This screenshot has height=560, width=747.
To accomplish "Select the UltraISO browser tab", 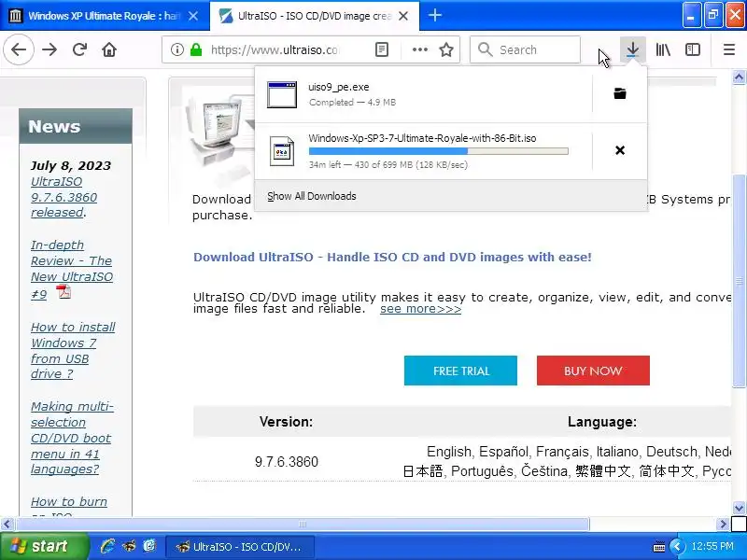I will 315,16.
